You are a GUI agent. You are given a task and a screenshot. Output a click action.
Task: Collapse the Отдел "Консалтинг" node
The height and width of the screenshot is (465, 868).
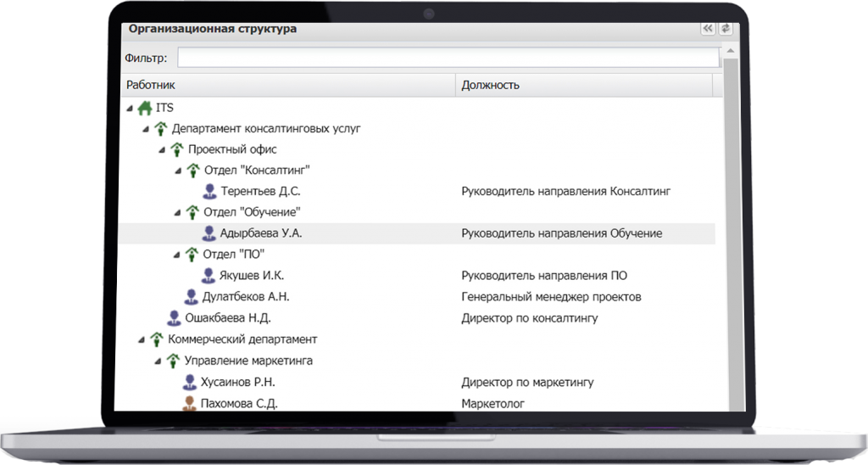pos(178,171)
